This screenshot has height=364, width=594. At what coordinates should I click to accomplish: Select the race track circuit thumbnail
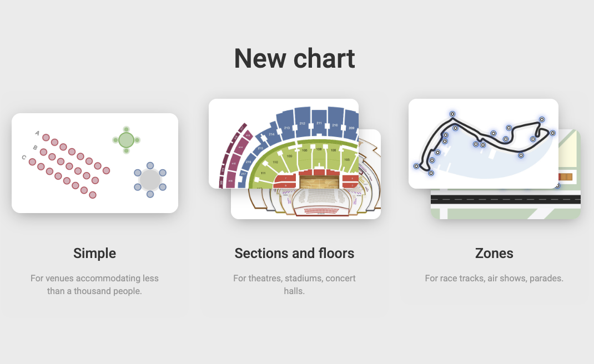pyautogui.click(x=484, y=144)
